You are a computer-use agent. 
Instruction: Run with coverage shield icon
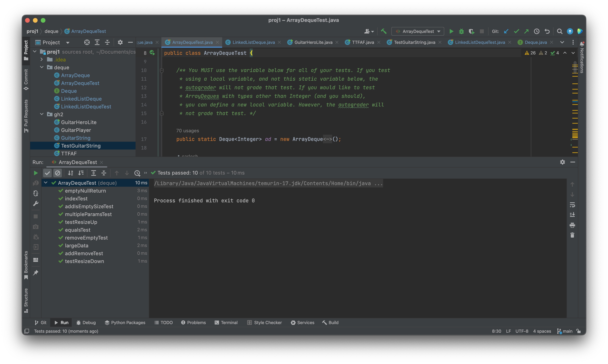click(471, 31)
